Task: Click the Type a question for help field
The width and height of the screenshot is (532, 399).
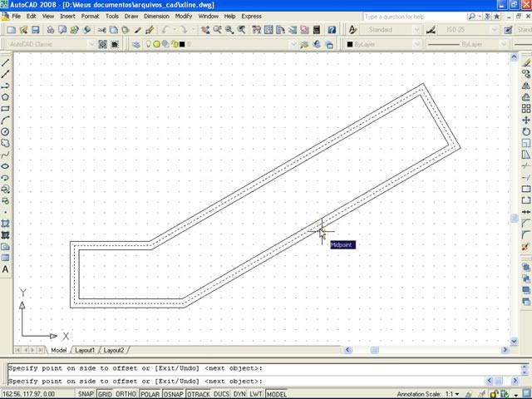Action: click(x=414, y=17)
